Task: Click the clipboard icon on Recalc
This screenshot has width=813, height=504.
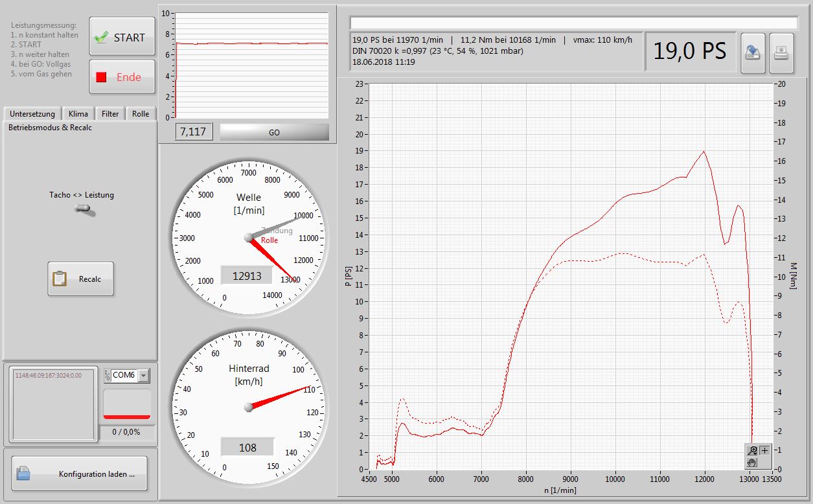Action: point(60,279)
